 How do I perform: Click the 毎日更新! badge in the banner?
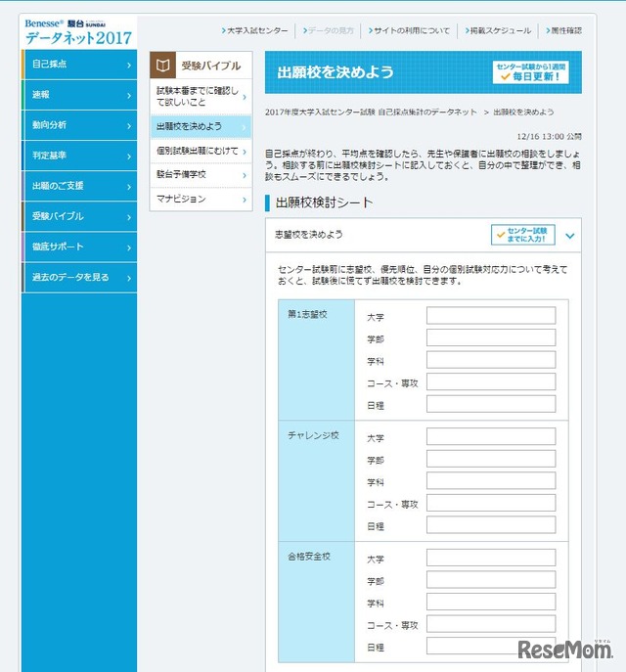coord(530,72)
